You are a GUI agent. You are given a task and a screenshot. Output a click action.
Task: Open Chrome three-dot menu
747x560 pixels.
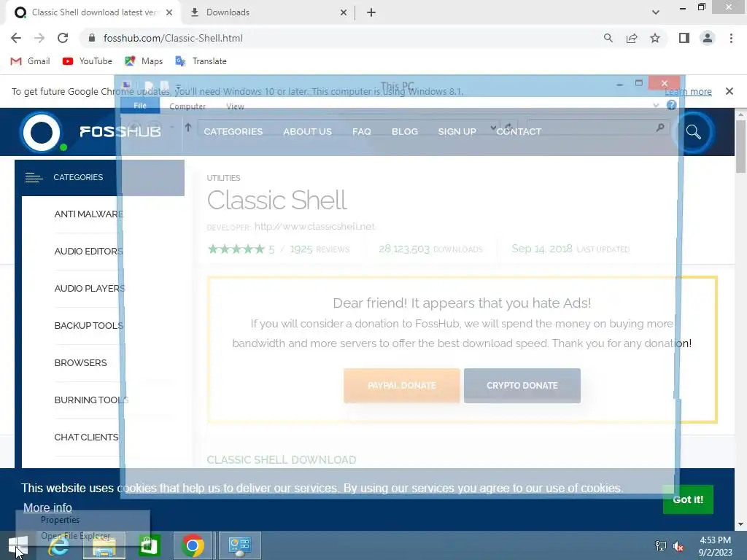pos(731,38)
